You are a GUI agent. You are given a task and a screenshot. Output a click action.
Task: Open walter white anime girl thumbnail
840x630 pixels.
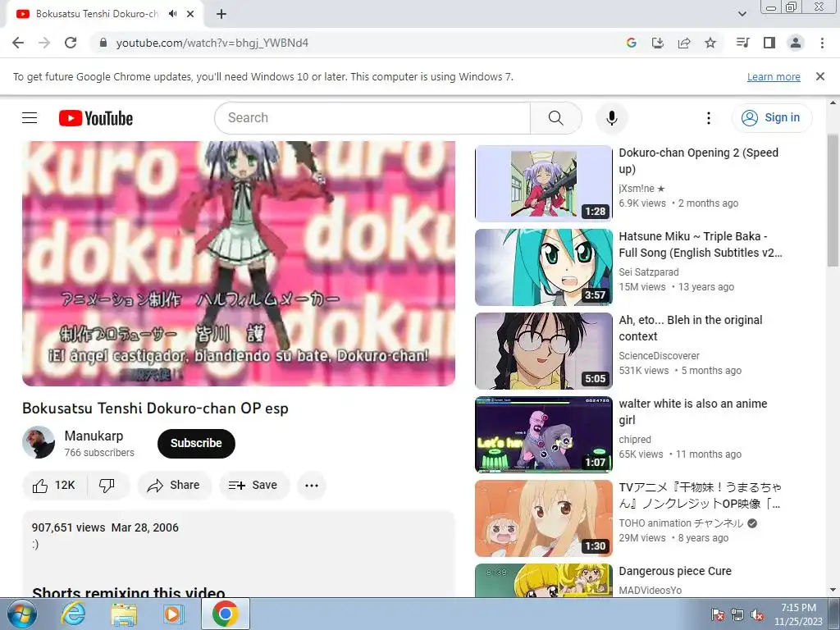(543, 435)
